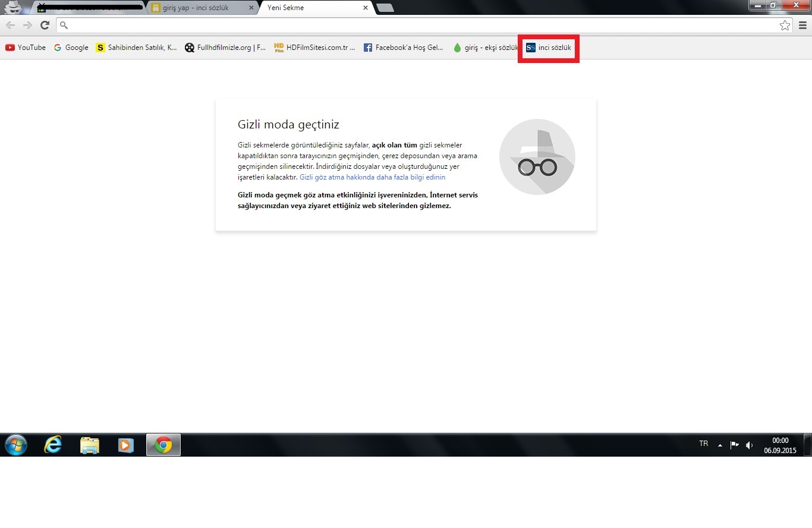Open the Fullhdfilmizle.org bookmark

point(225,48)
